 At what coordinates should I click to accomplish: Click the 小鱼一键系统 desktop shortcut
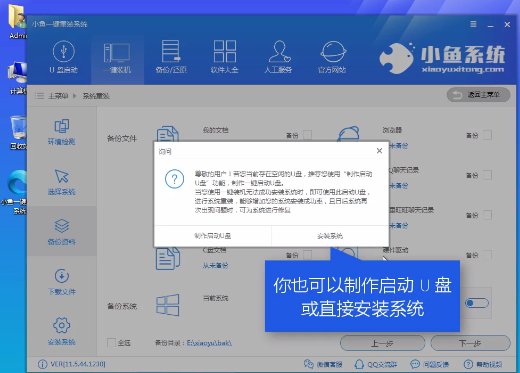(15, 192)
